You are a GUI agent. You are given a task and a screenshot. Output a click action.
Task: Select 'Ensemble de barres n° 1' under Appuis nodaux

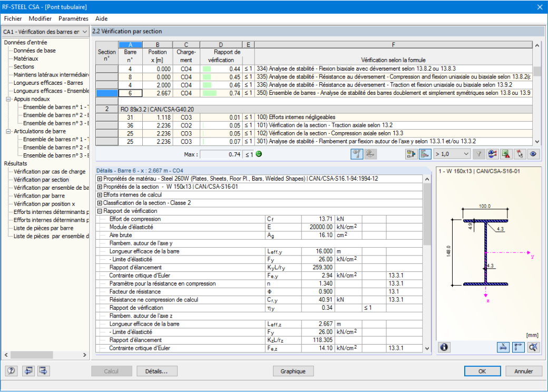click(56, 107)
